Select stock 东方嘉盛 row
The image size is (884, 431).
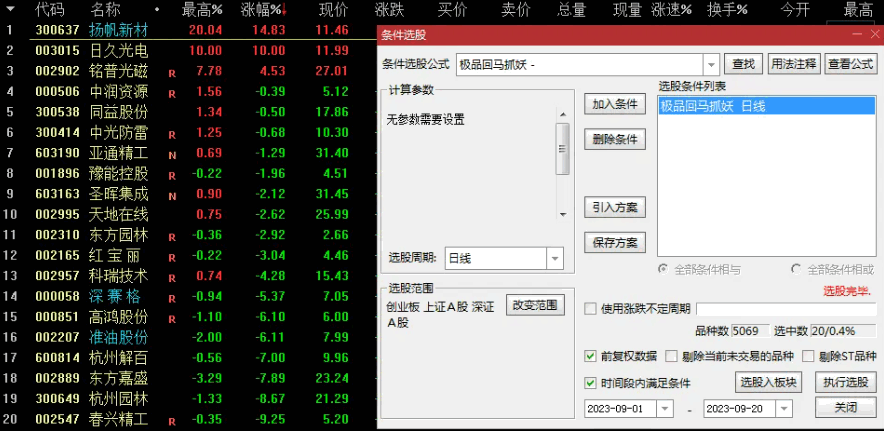click(x=188, y=378)
